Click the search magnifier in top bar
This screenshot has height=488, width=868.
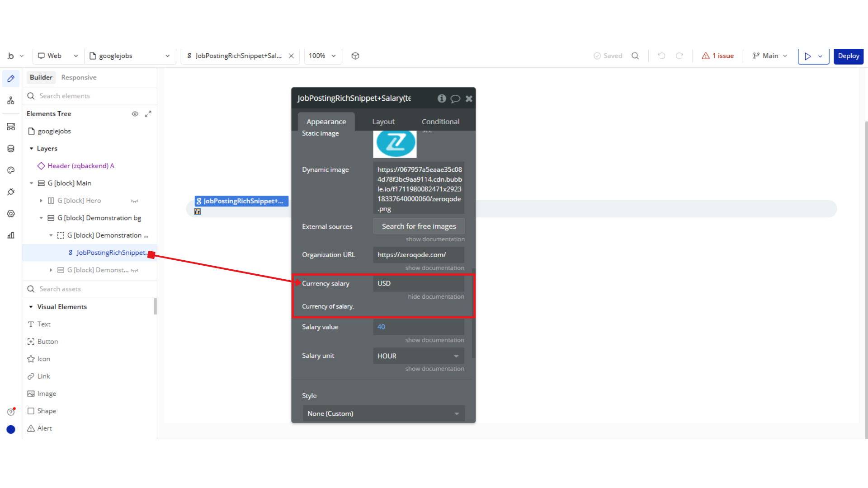[x=635, y=56]
